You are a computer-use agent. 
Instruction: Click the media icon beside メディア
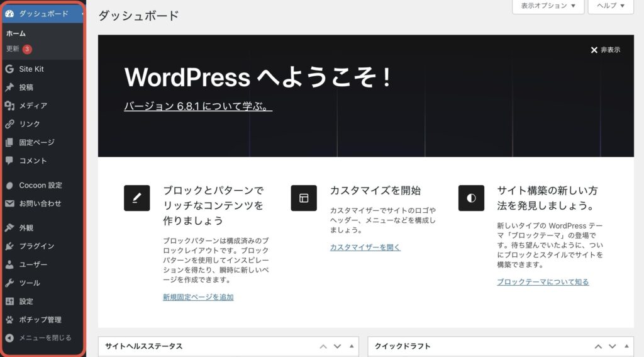click(9, 106)
